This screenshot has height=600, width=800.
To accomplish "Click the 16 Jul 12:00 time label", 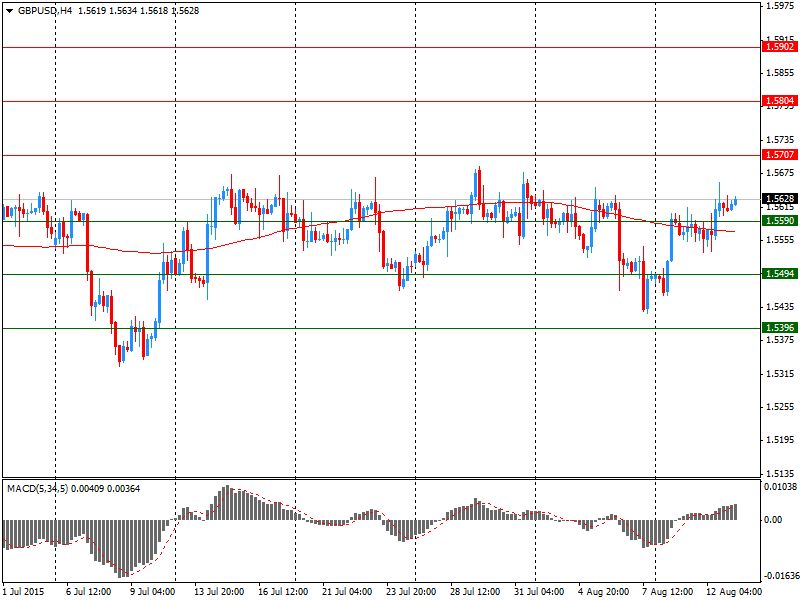I will click(283, 592).
